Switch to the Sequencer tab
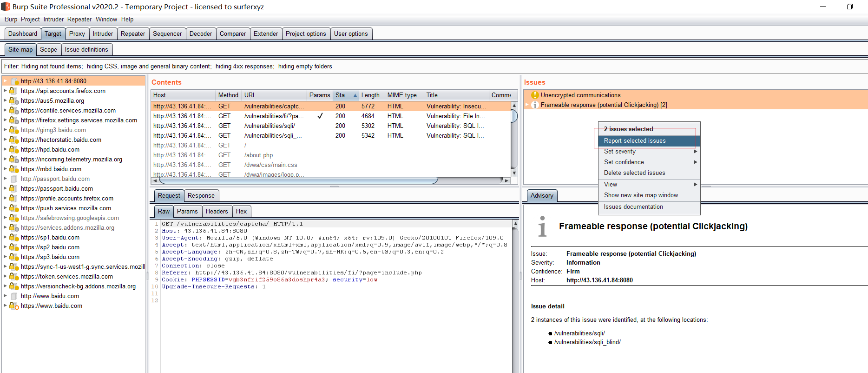 [167, 34]
